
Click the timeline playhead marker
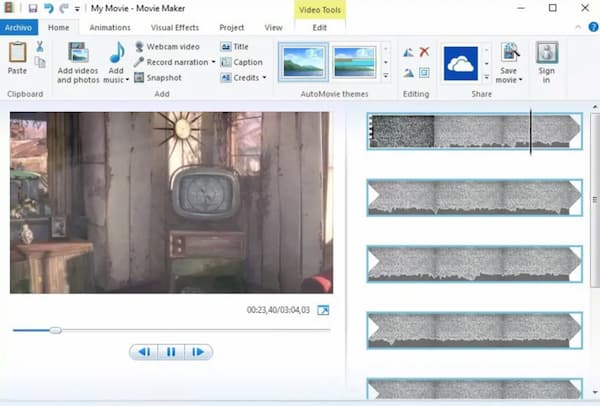tap(531, 131)
